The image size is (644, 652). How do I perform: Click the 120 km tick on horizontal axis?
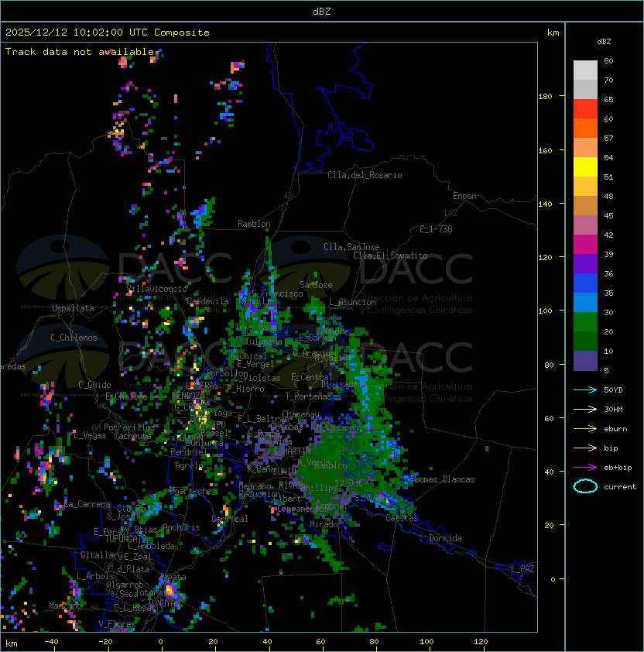click(x=480, y=642)
